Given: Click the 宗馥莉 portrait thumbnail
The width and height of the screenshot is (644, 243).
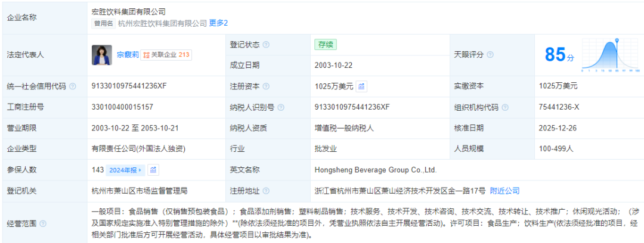Looking at the screenshot, I should (x=103, y=55).
